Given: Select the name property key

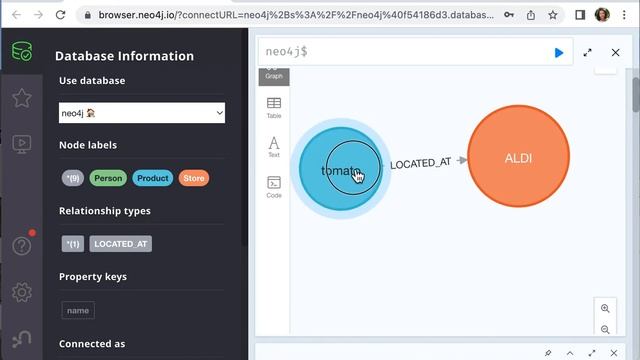Looking at the screenshot, I should 78,311.
